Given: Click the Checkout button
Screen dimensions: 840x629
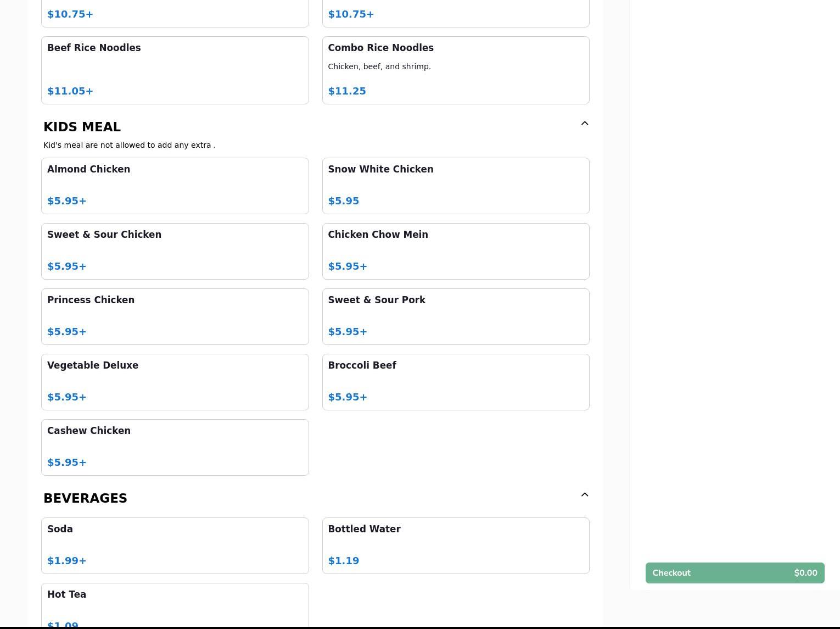Looking at the screenshot, I should [x=734, y=573].
